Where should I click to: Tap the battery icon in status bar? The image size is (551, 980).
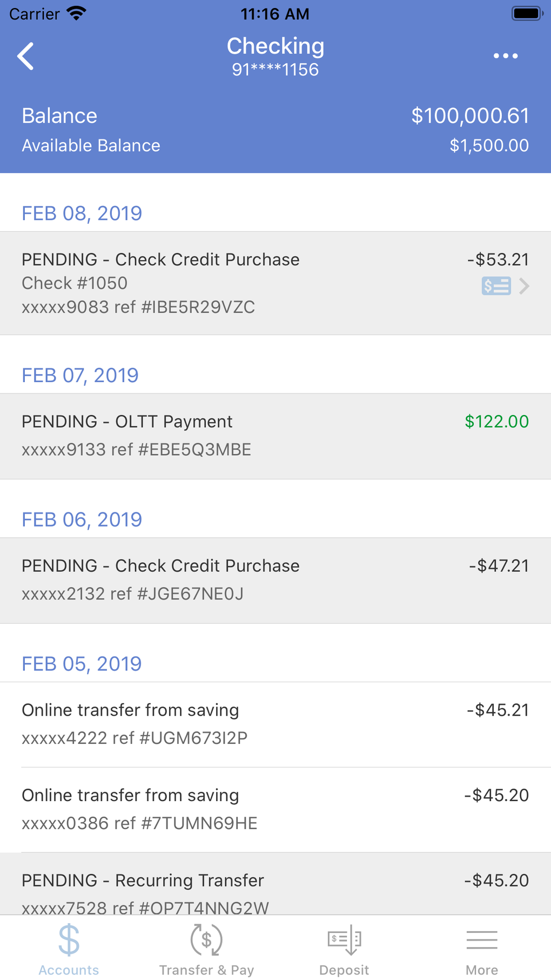[527, 14]
